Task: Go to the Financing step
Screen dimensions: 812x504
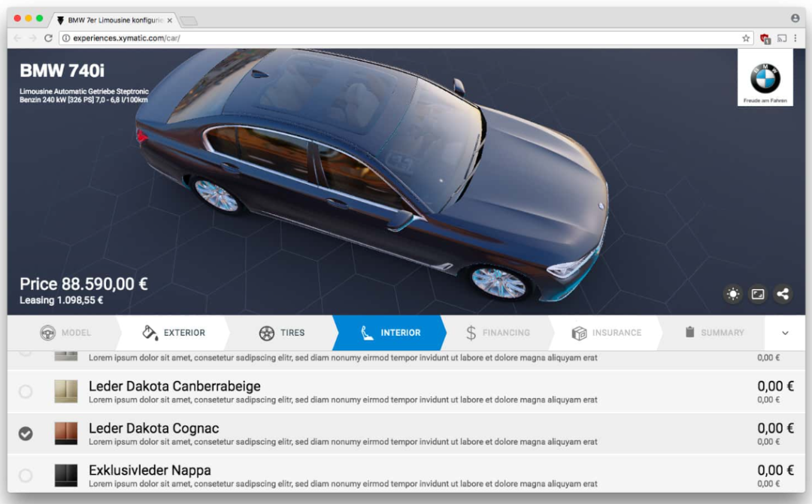Action: coord(498,333)
